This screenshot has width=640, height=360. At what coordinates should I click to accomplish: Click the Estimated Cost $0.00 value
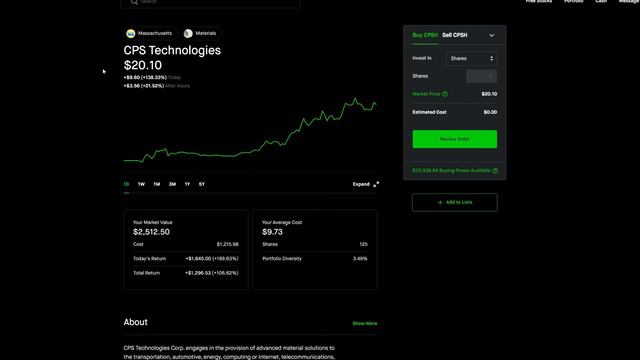pyautogui.click(x=490, y=112)
